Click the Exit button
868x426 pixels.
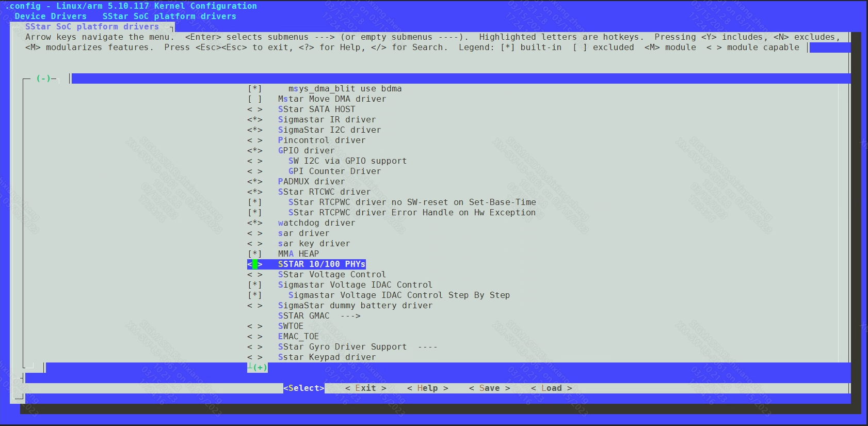pos(366,388)
